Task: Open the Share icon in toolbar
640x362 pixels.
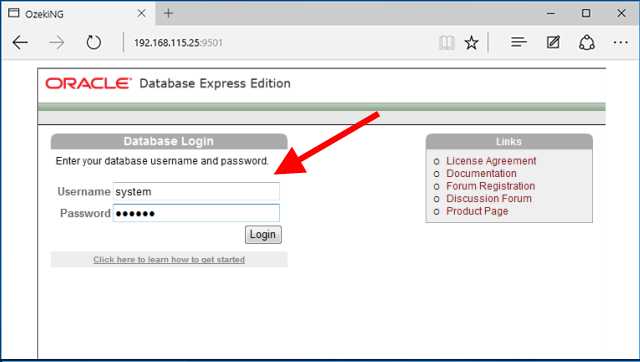Action: (587, 42)
